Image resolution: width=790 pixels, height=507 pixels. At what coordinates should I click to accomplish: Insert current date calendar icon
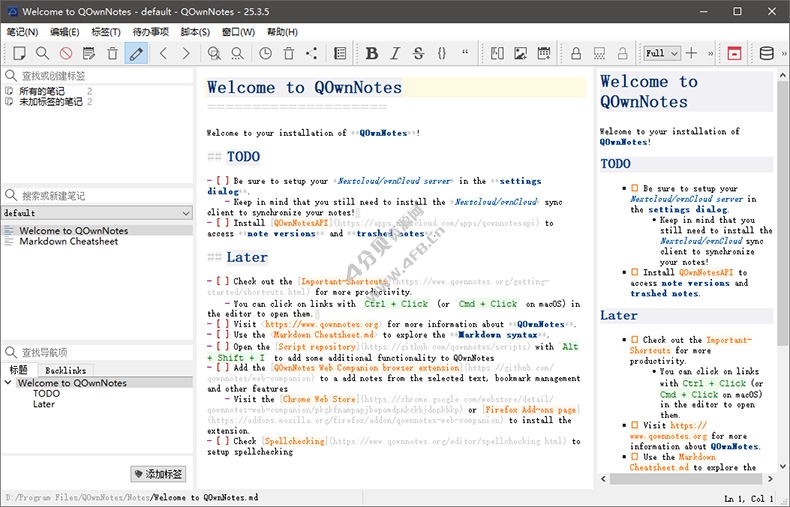coord(544,53)
